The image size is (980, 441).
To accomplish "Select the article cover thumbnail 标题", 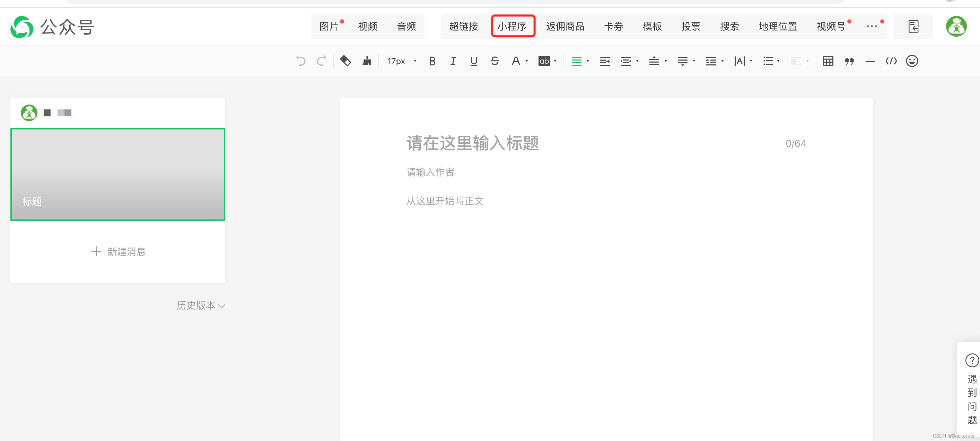I will click(117, 174).
